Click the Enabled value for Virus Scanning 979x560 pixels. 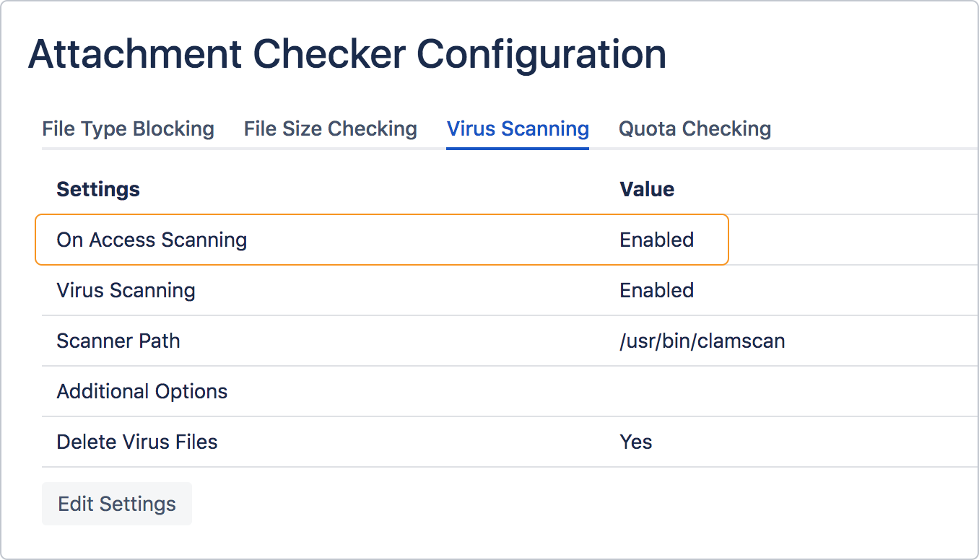[656, 290]
